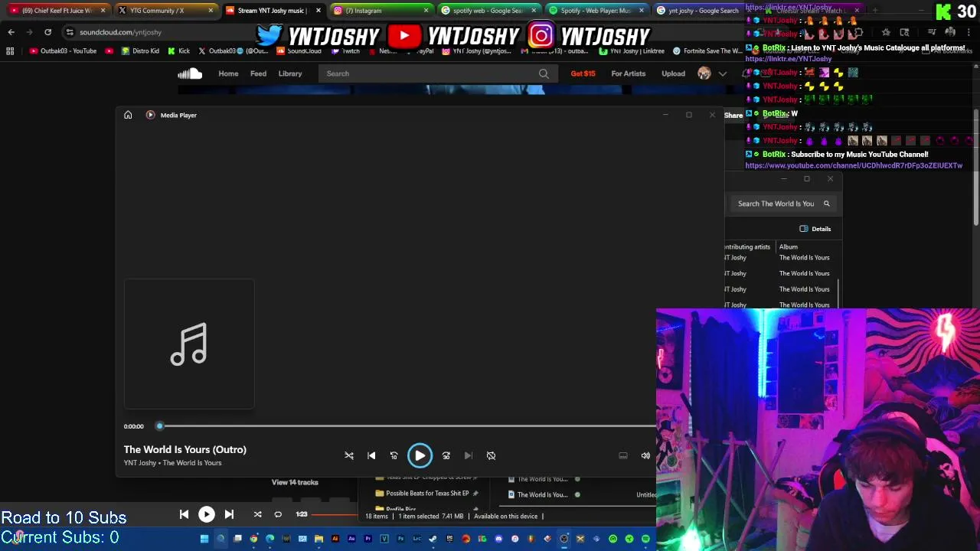Skip back 10 seconds in Media Player

[x=394, y=455]
